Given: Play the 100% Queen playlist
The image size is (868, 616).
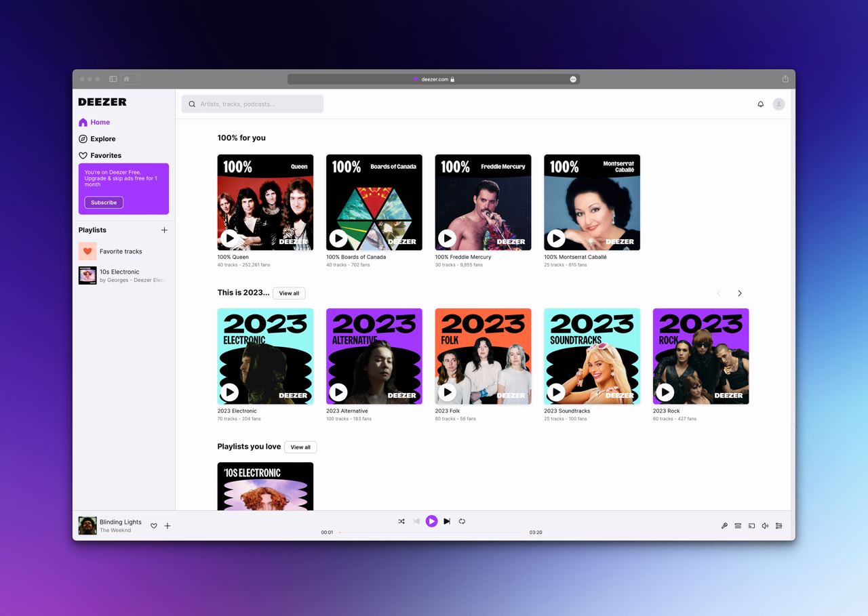Looking at the screenshot, I should [x=229, y=238].
